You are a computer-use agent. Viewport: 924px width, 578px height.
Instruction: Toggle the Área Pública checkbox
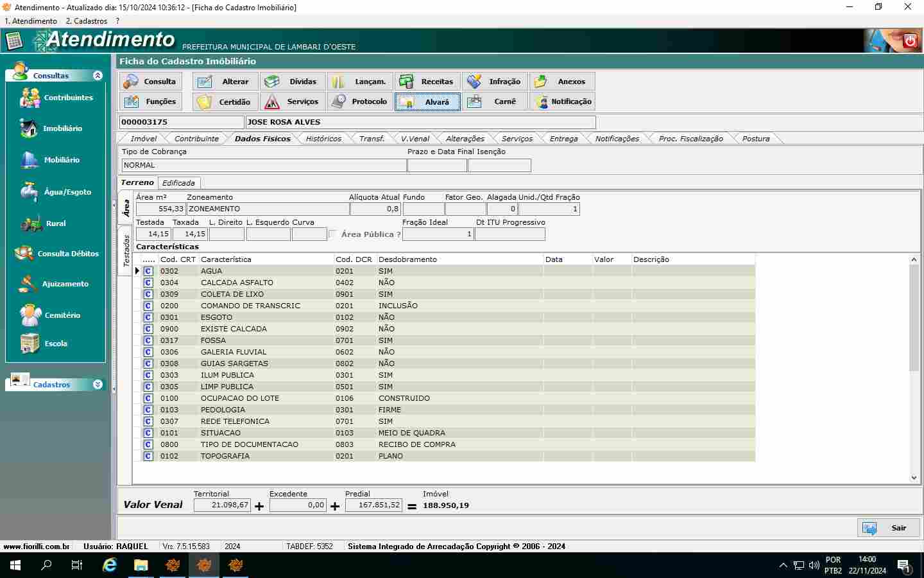[x=332, y=234]
